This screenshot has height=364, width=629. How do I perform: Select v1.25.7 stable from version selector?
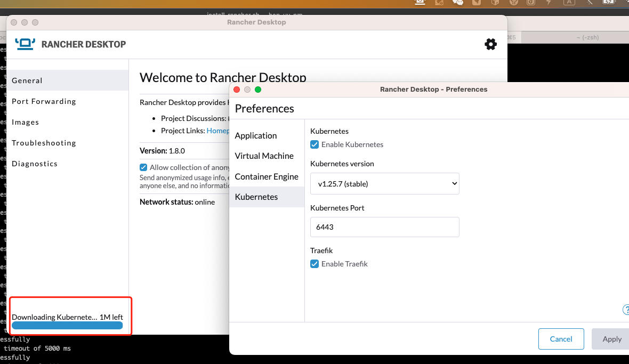[x=384, y=183]
